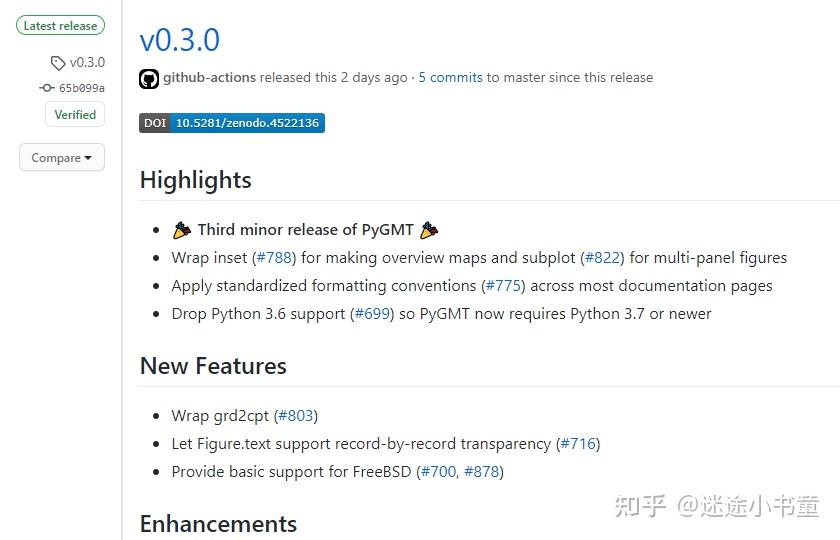The width and height of the screenshot is (840, 540).
Task: Open the 65b099a commit hash link
Action: 82,88
